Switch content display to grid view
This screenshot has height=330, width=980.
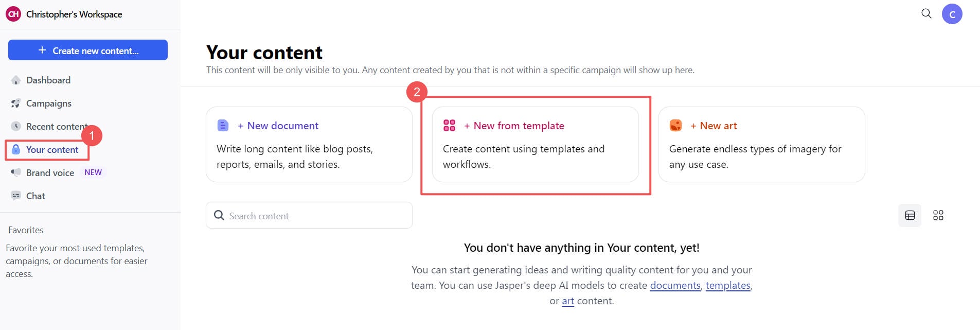tap(938, 215)
